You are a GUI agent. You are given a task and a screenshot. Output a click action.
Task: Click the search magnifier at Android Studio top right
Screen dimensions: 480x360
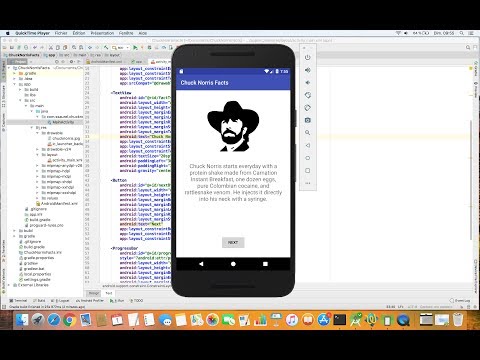(x=468, y=48)
